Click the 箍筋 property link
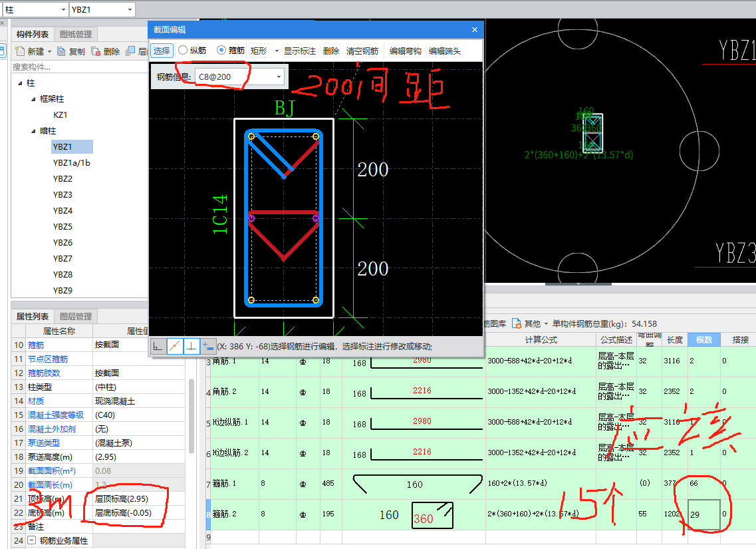The height and width of the screenshot is (549, 756). pos(36,345)
